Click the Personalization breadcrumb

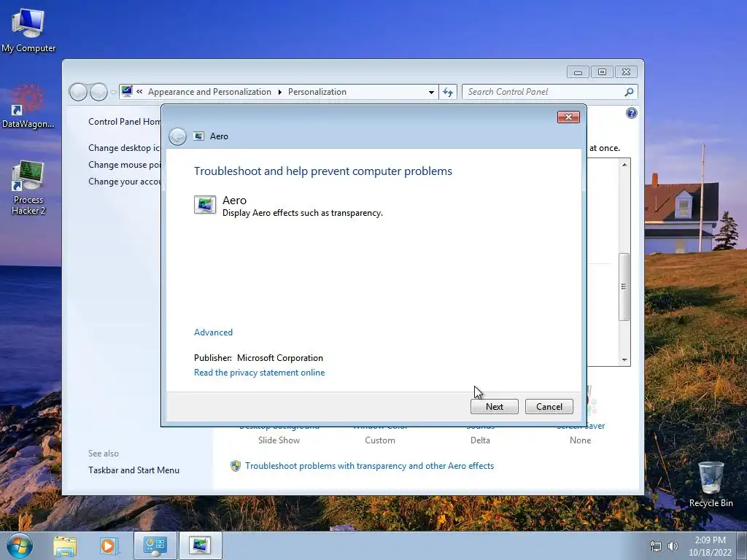pyautogui.click(x=317, y=92)
